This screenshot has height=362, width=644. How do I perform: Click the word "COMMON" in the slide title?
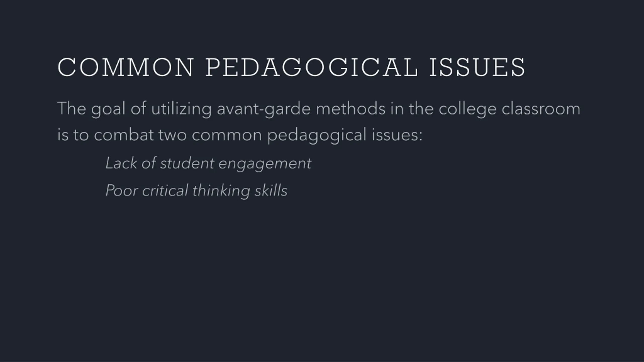tap(125, 67)
